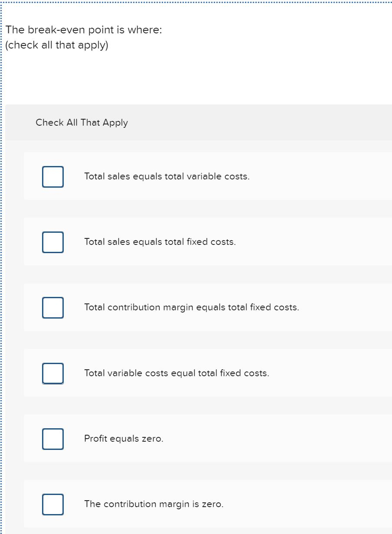Check the "Total sales equals total fixed costs" checkbox
The image size is (392, 534).
pyautogui.click(x=52, y=242)
